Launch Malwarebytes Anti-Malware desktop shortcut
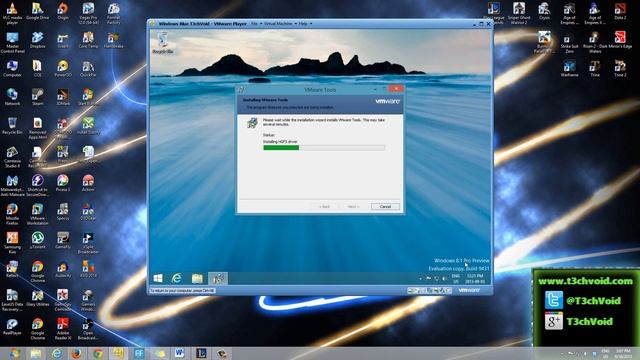The width and height of the screenshot is (640, 360). (12, 186)
